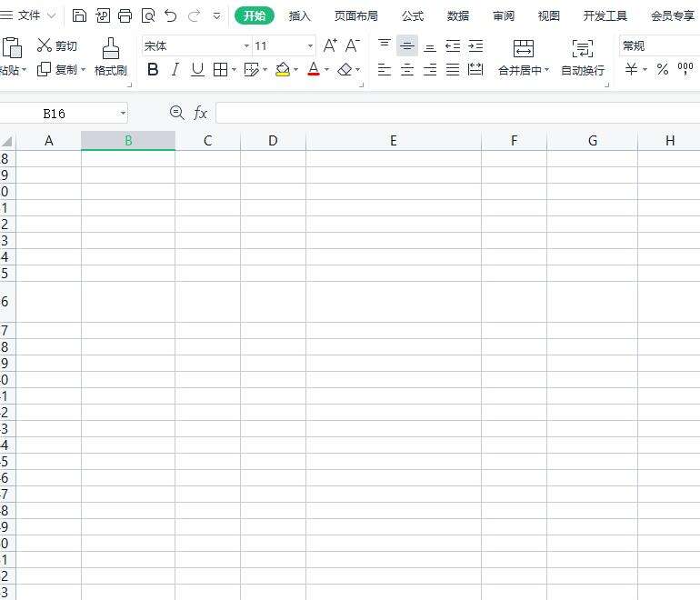Expand the font color dropdown arrow
Image resolution: width=700 pixels, height=600 pixels.
326,70
